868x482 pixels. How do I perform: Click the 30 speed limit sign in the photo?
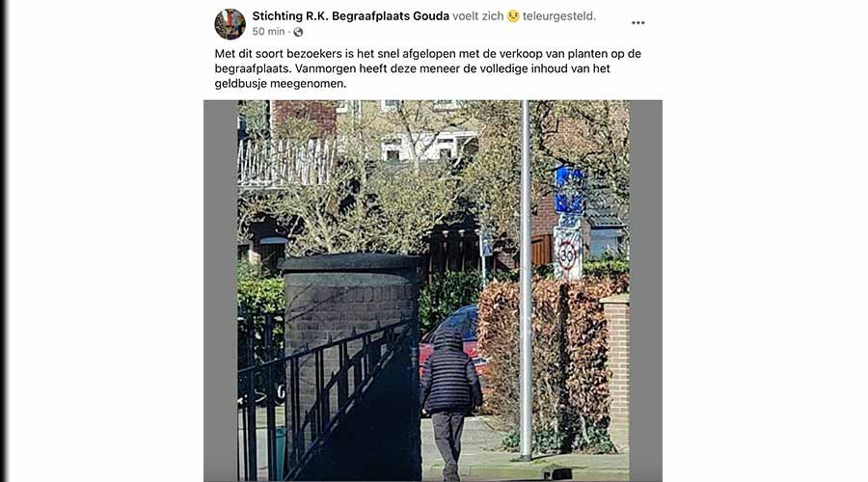[567, 254]
